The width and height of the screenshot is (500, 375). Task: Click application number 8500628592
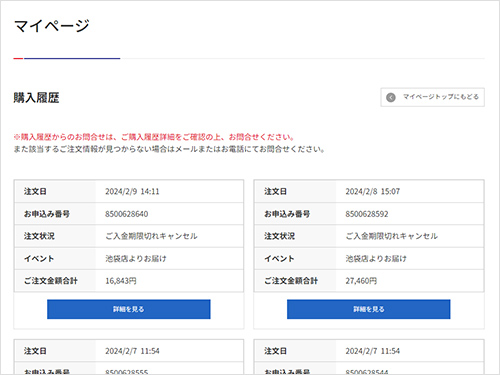(367, 214)
